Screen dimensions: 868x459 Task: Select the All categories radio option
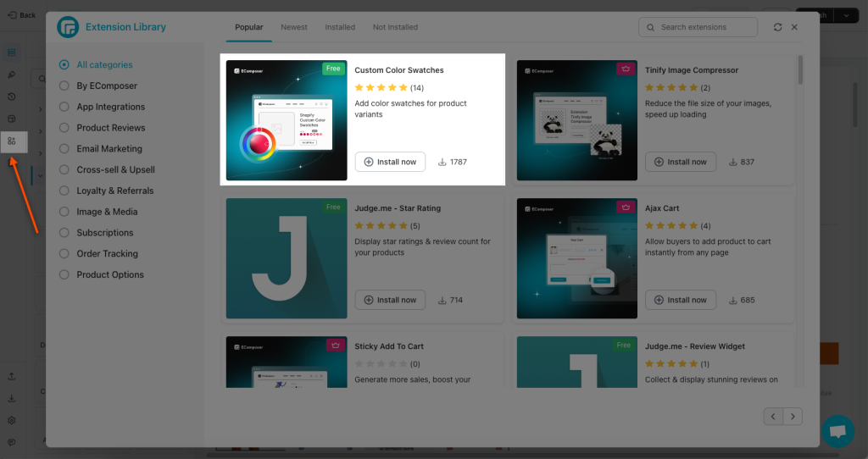(x=64, y=64)
